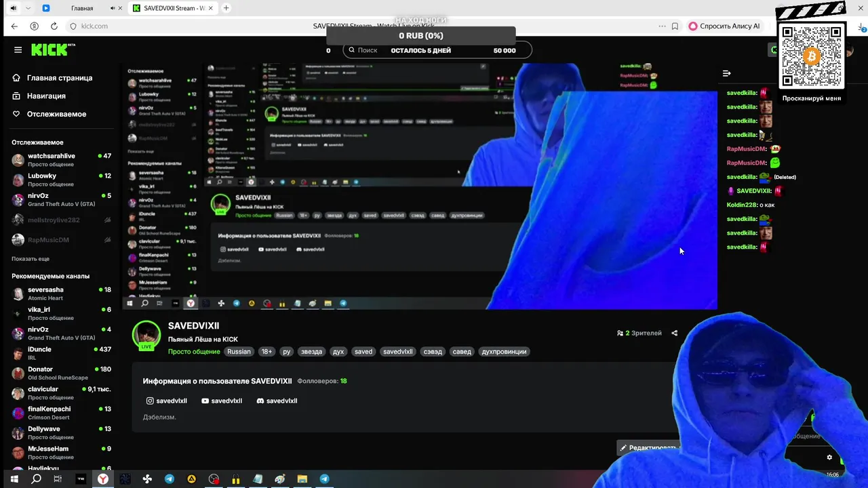
Task: Click Спросить Алису AI button
Action: coord(724,26)
